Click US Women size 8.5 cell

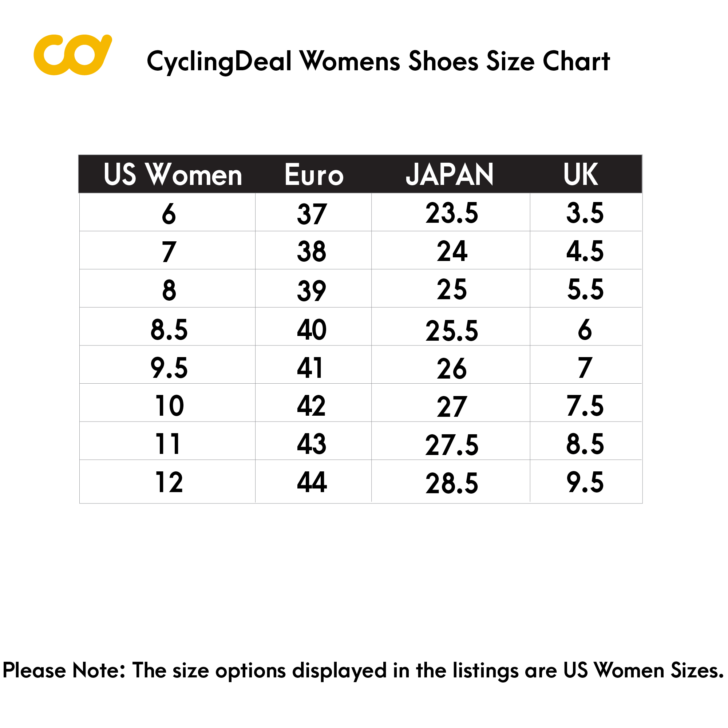click(x=168, y=327)
